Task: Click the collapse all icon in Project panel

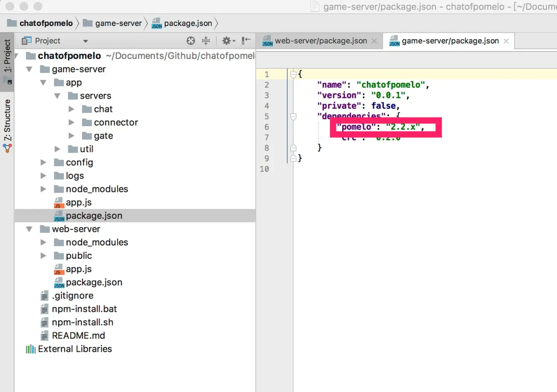Action: [206, 41]
